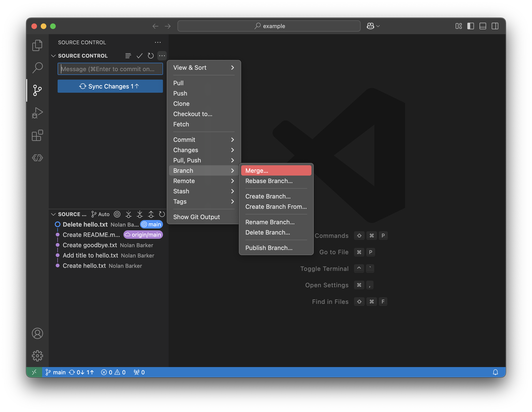Open the Remote Explorer code icon in the activity bar

point(37,158)
